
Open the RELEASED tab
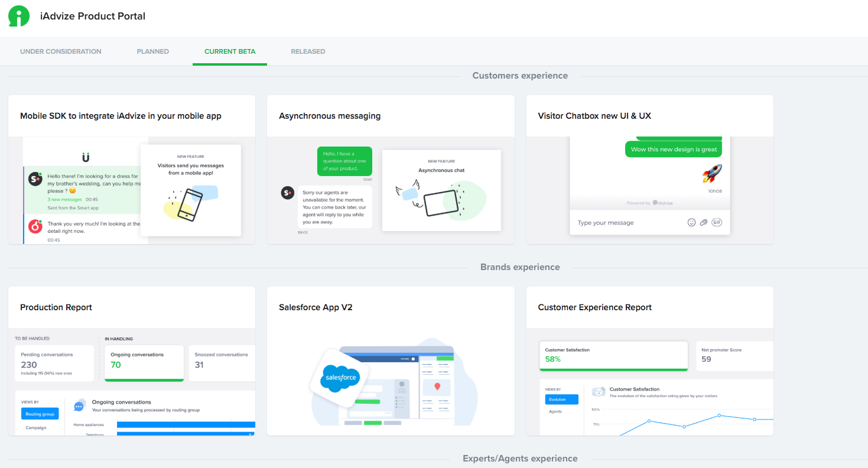point(308,51)
